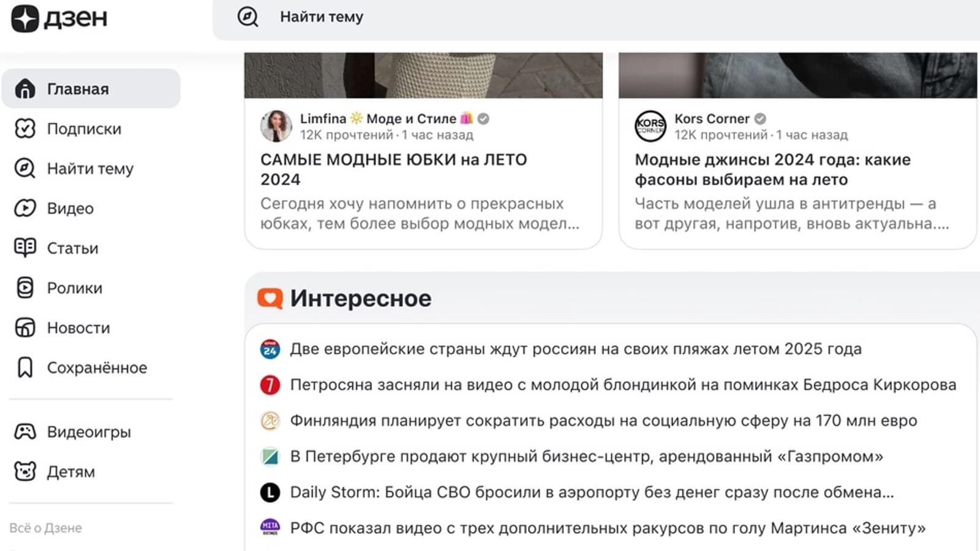Image resolution: width=980 pixels, height=551 pixels.
Task: Open the Limfina channel avatar
Action: 276,126
